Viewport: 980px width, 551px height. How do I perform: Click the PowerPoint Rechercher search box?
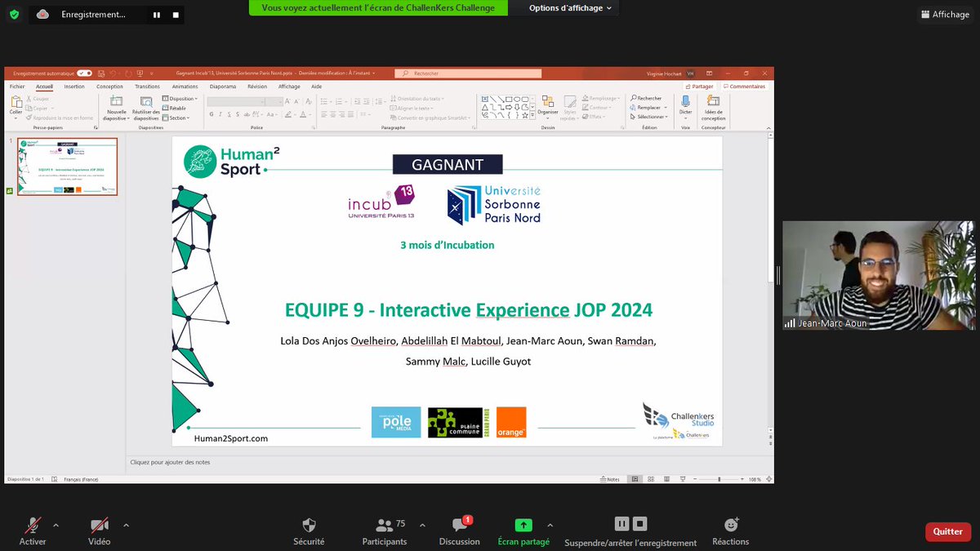point(468,73)
